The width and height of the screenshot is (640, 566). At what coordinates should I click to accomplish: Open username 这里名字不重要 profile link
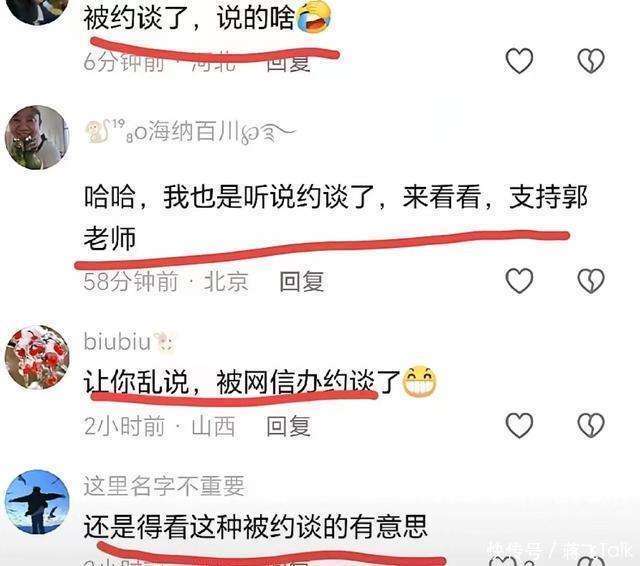164,486
